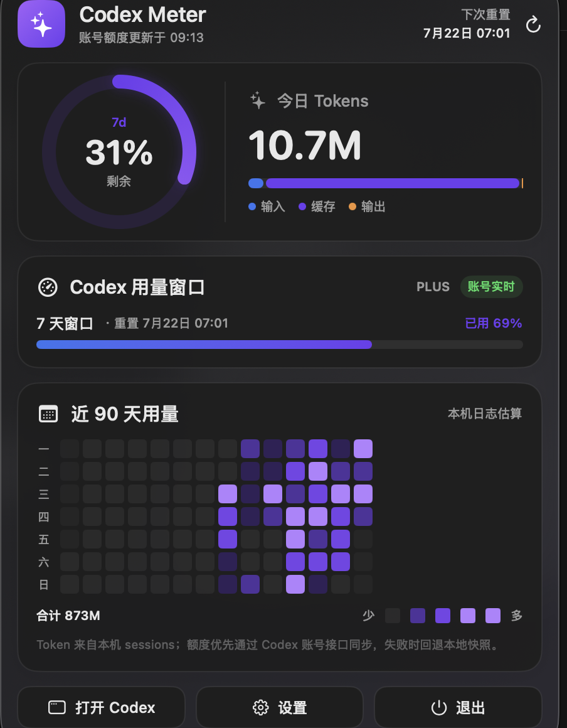Click the 重置 7月22日 07:01 text in usage window
This screenshot has width=567, height=728.
tap(171, 323)
